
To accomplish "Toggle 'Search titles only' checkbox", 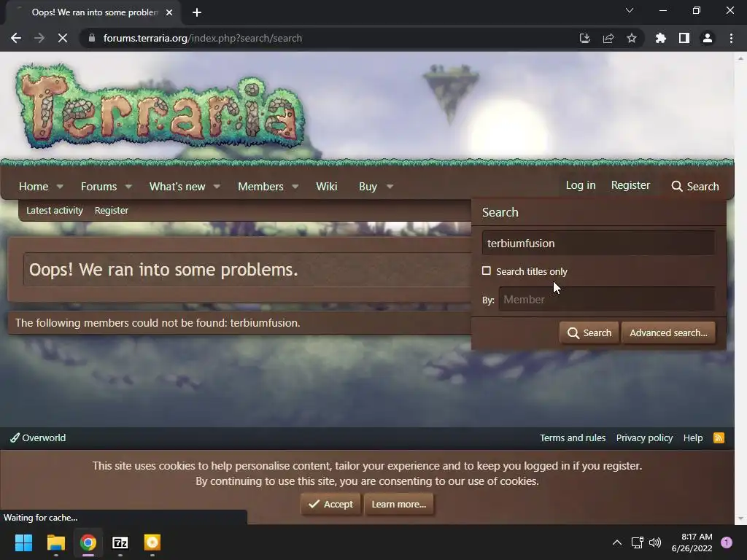I will click(487, 271).
